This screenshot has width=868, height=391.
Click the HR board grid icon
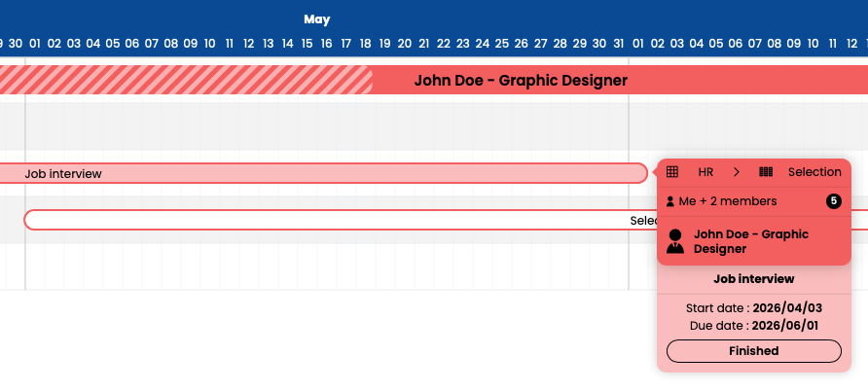pos(672,172)
